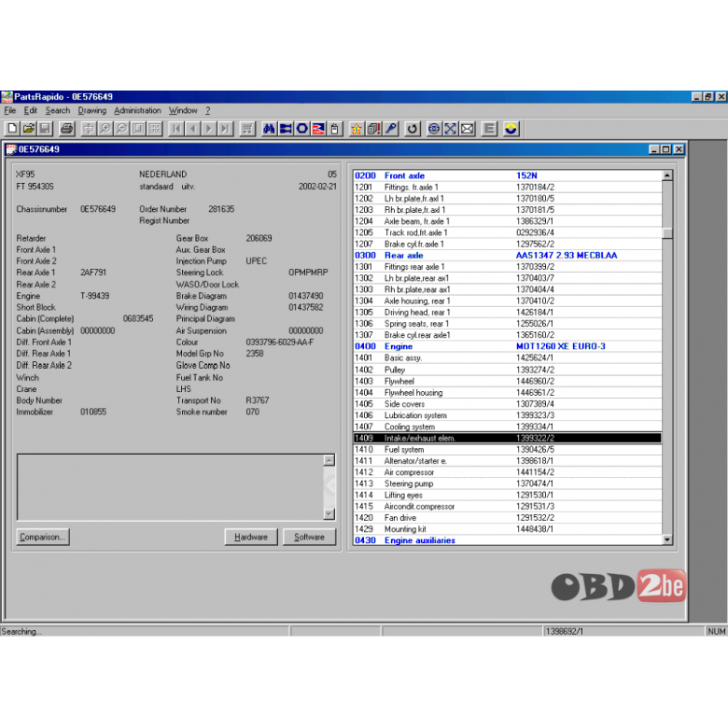
Task: Click the Software button
Action: point(309,537)
